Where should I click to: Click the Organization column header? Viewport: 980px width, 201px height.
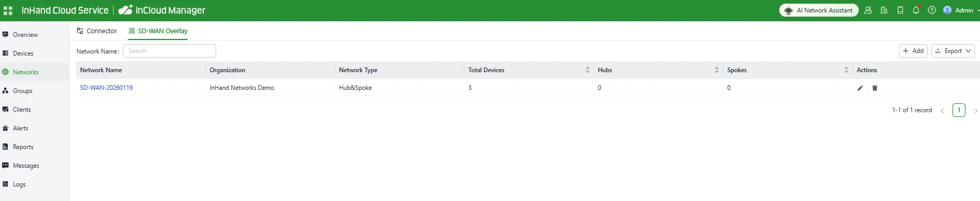[x=227, y=70]
